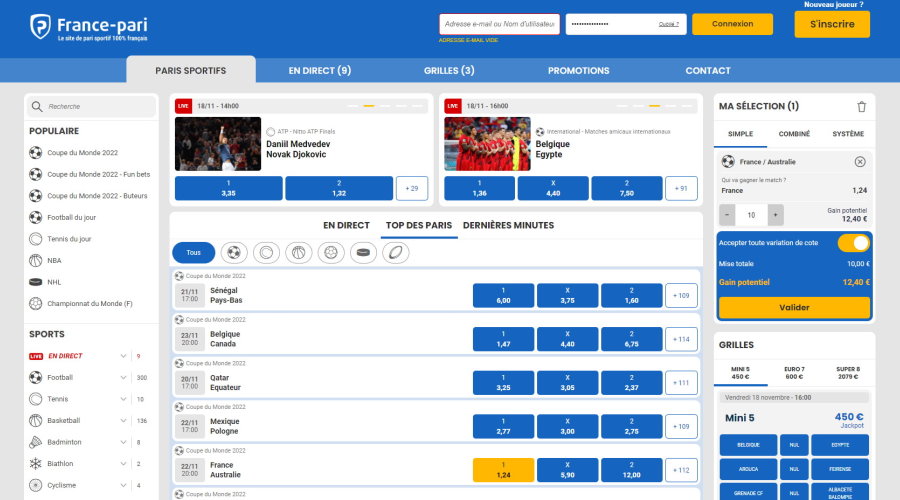This screenshot has width=900, height=500.
Task: Click the Recherche search field
Action: pyautogui.click(x=91, y=107)
